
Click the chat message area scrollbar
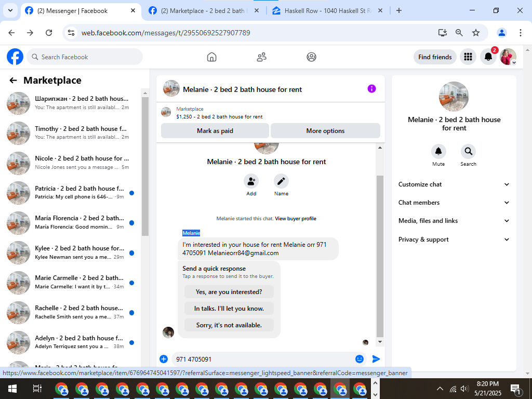click(380, 256)
